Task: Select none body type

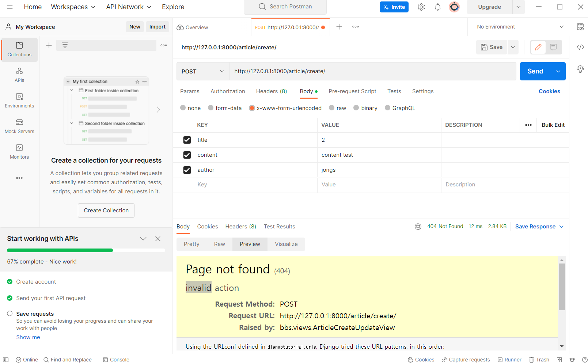Action: tap(183, 108)
